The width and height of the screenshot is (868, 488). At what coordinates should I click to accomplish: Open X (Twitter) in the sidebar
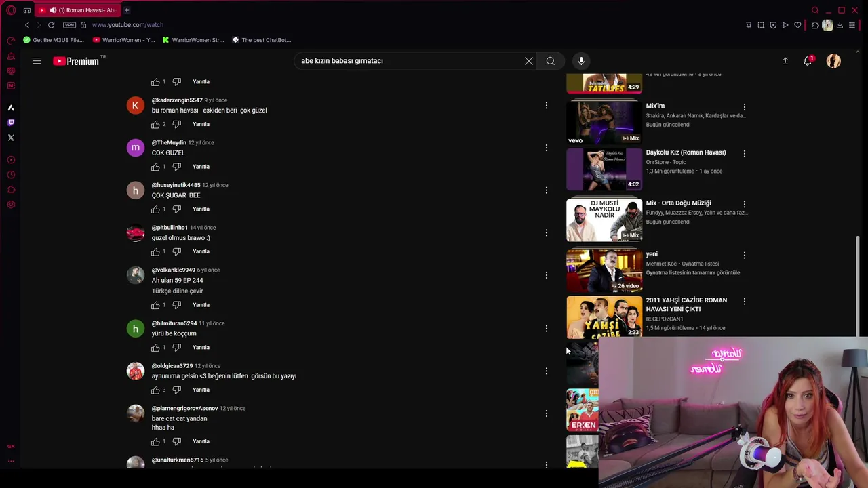click(11, 138)
